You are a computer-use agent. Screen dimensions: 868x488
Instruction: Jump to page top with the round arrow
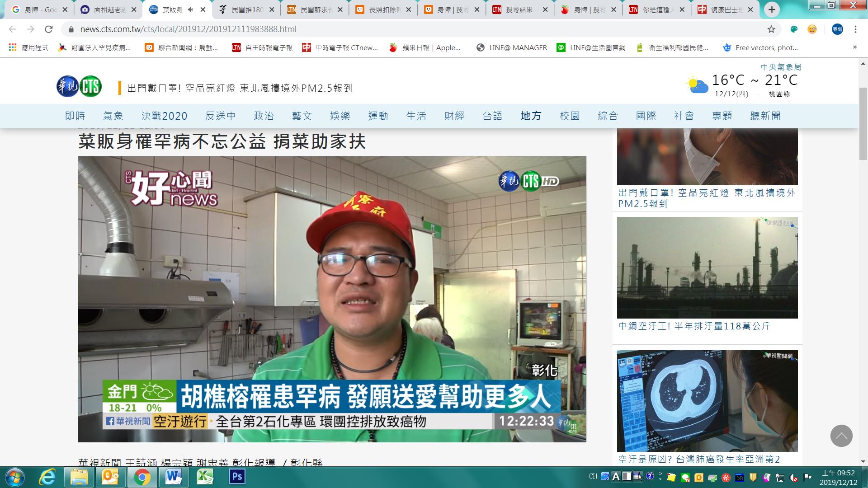[841, 436]
